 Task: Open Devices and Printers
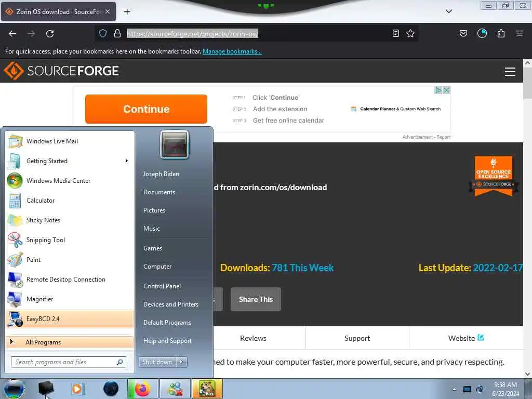coord(170,304)
